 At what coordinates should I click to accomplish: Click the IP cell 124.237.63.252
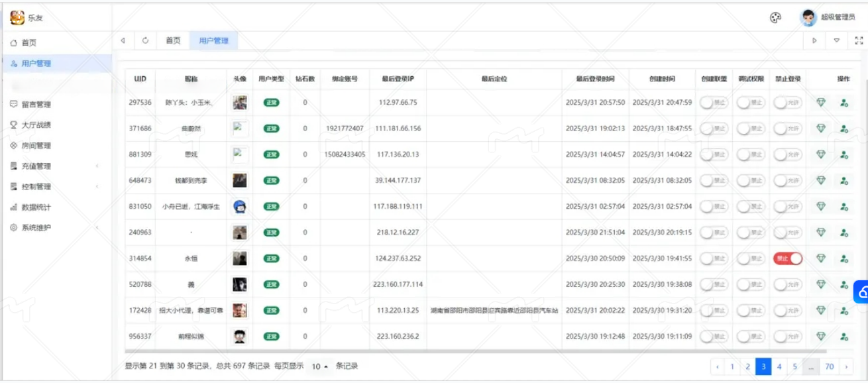pyautogui.click(x=398, y=258)
